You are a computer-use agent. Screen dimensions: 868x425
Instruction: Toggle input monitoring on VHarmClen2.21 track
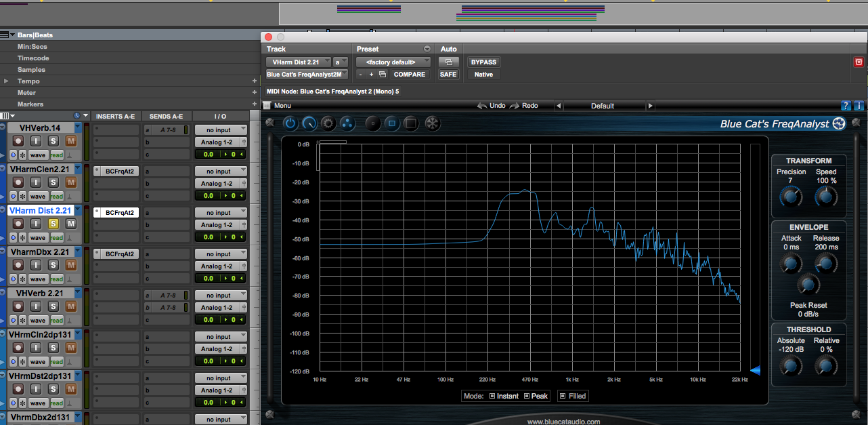click(36, 182)
